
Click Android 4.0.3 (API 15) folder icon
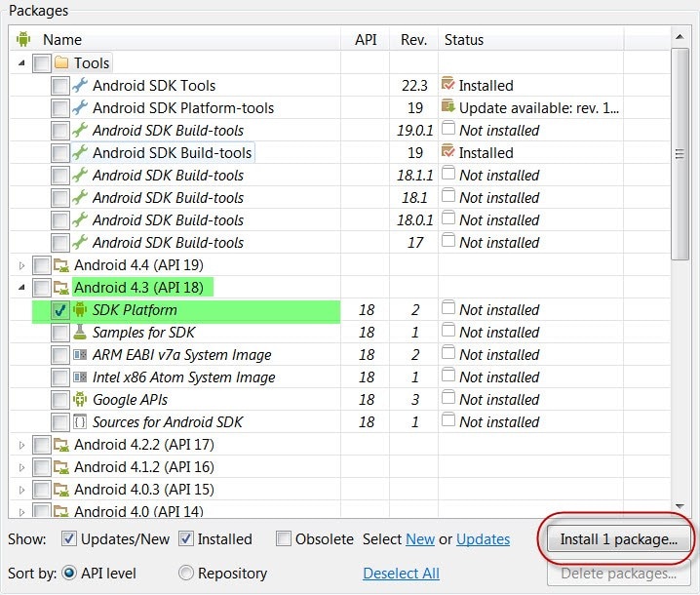[x=61, y=490]
